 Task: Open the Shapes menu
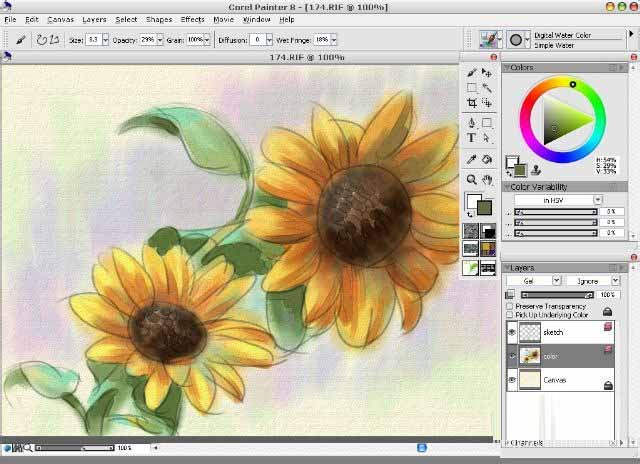[158, 19]
